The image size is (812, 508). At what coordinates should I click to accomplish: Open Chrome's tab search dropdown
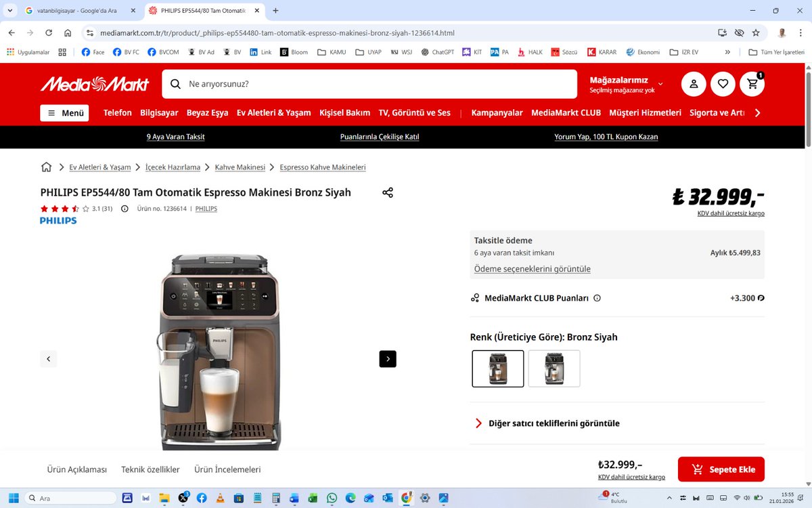pyautogui.click(x=9, y=11)
